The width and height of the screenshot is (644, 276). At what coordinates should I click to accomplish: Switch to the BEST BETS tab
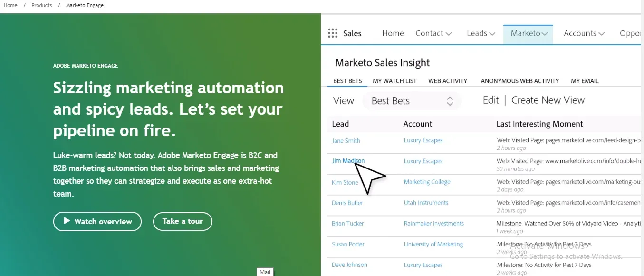(347, 81)
